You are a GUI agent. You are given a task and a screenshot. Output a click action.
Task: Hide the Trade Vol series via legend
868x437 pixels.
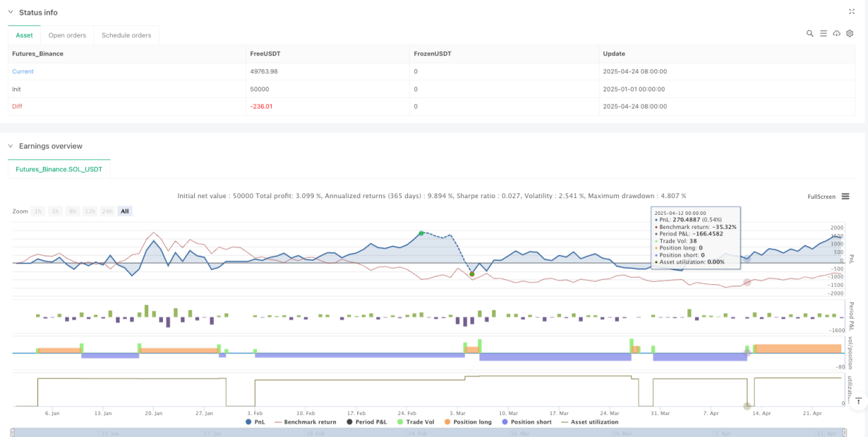(x=419, y=422)
